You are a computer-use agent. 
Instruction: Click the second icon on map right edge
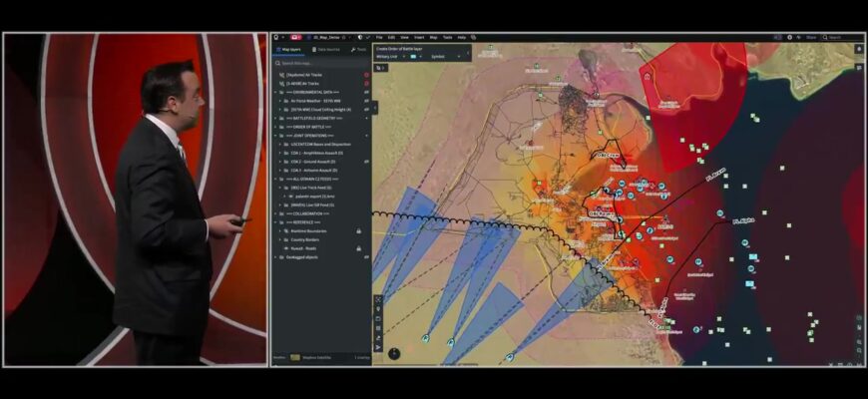[x=859, y=67]
